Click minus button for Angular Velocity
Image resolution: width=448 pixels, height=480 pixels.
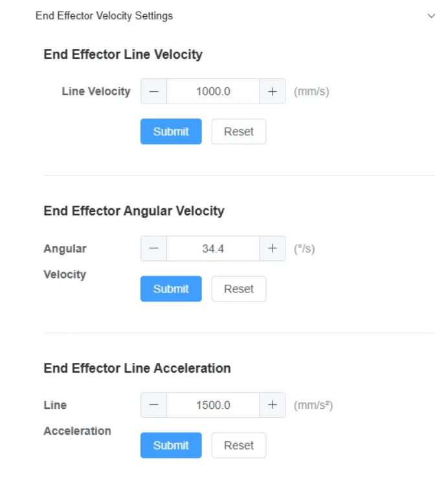(153, 248)
